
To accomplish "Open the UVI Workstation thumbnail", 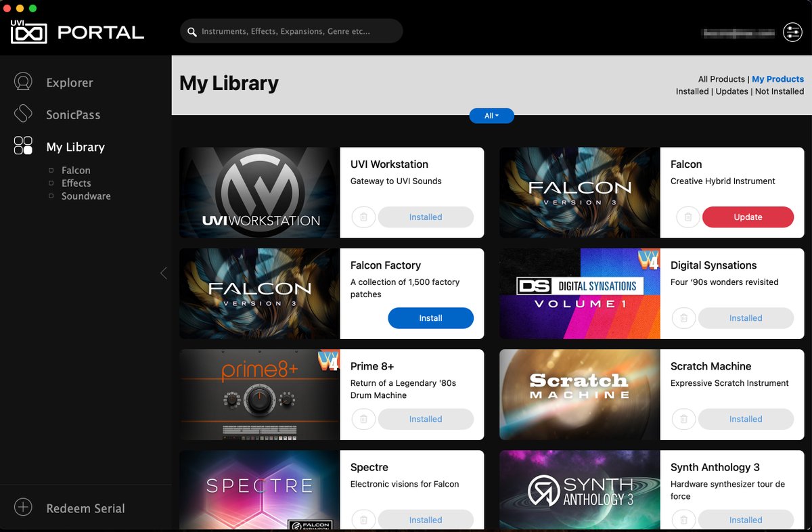I will click(260, 193).
